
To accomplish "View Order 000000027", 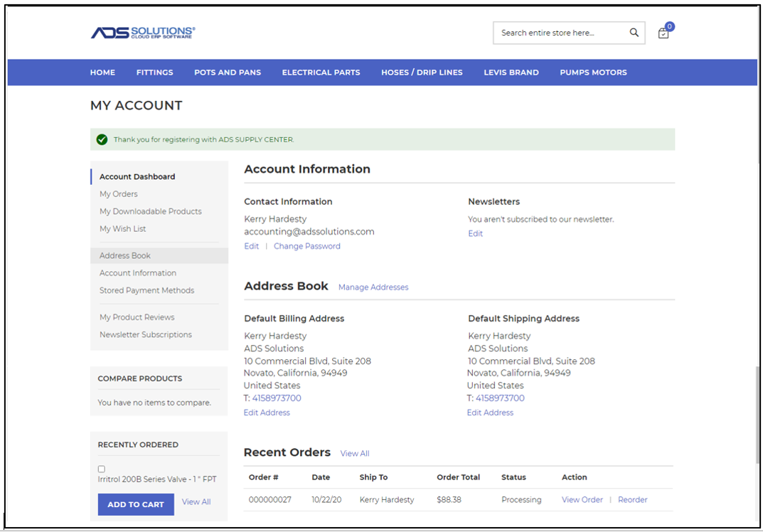I will click(x=582, y=500).
